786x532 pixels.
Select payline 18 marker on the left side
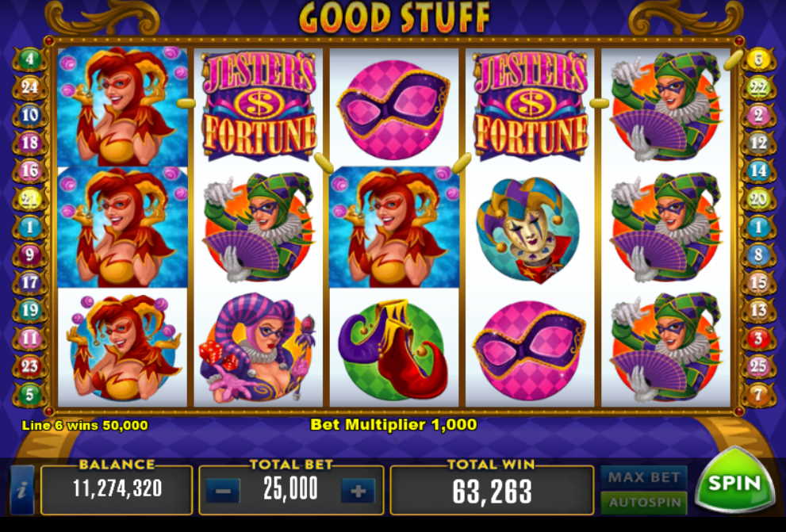point(29,143)
